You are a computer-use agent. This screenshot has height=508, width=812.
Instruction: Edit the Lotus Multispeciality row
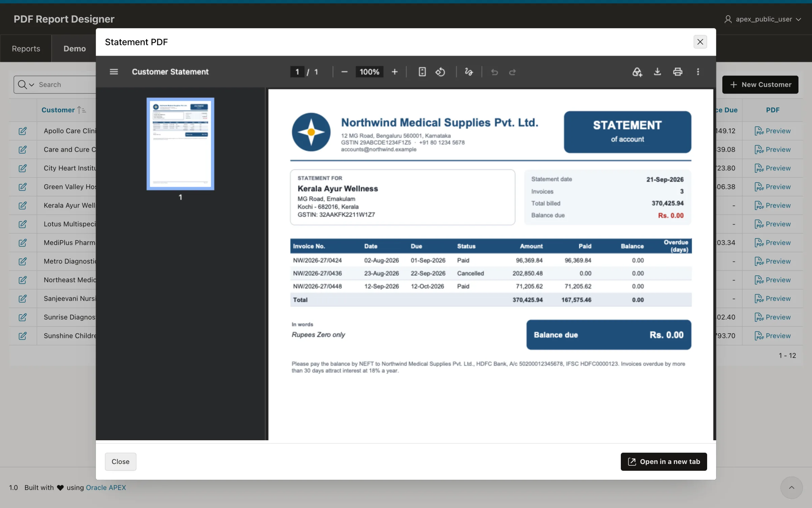coord(23,224)
